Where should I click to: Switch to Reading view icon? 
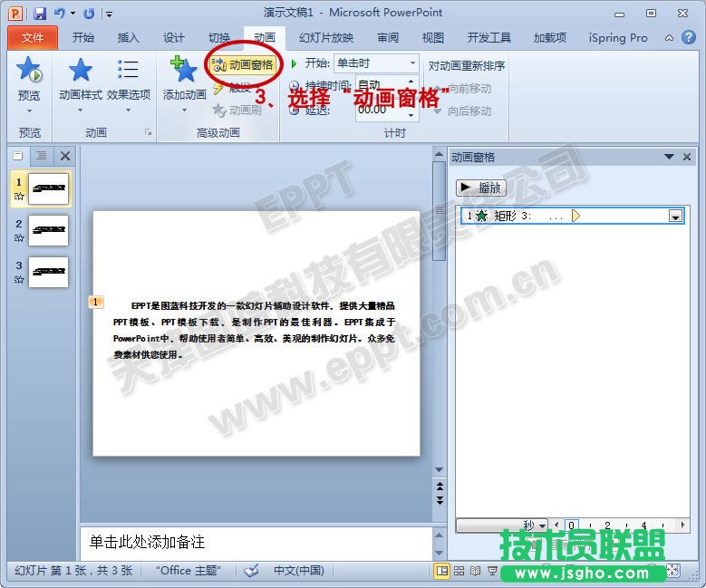pyautogui.click(x=476, y=571)
